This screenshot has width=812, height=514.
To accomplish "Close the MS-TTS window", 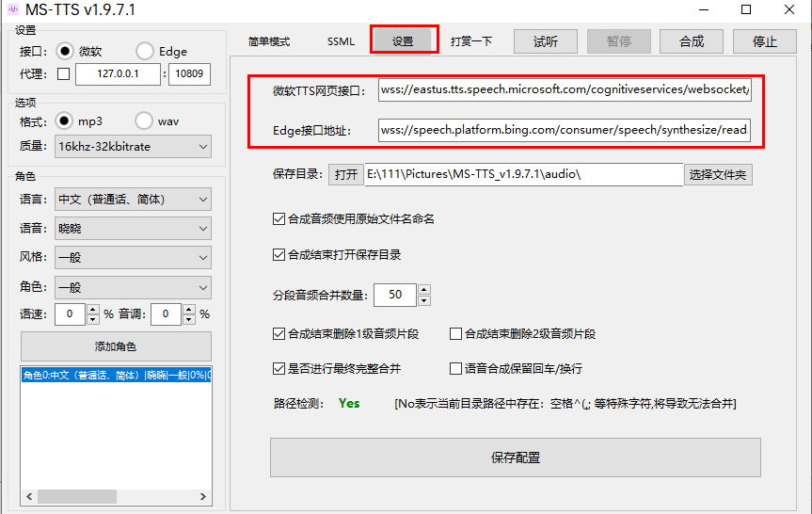I will [789, 9].
